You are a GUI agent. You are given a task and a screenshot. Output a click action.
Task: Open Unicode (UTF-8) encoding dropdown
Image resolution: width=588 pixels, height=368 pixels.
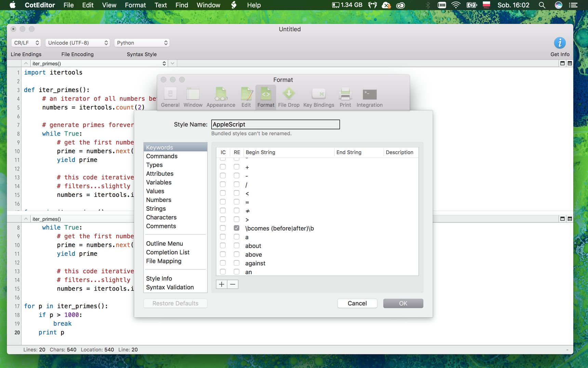(x=77, y=43)
